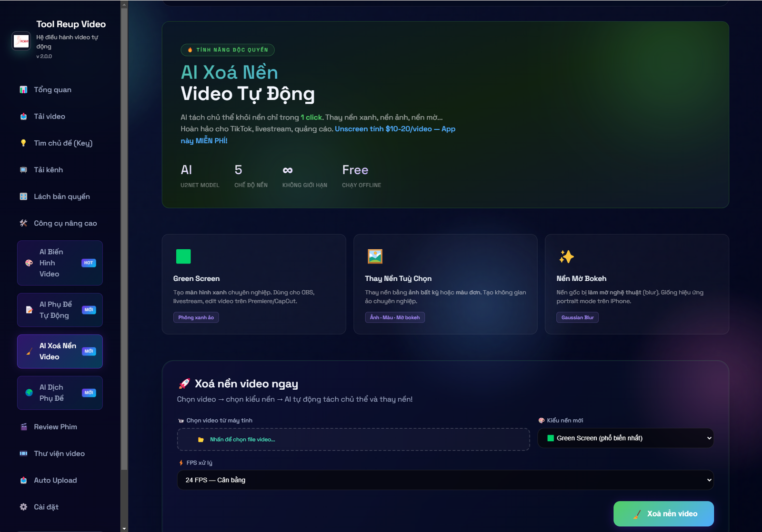Click the Review Phim clapperboard icon
The height and width of the screenshot is (532, 762).
[x=23, y=427]
